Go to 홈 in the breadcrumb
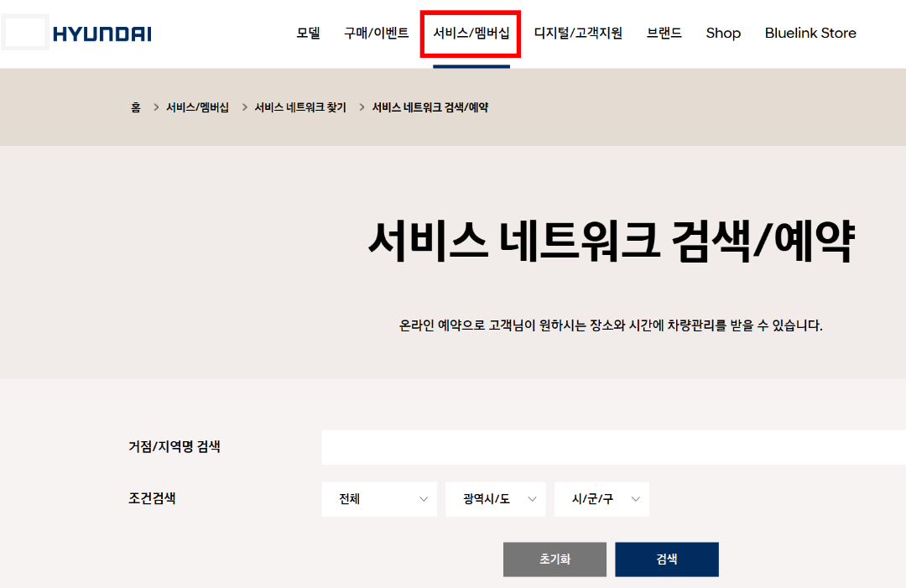Viewport: 906px width, 588px height. pyautogui.click(x=136, y=107)
